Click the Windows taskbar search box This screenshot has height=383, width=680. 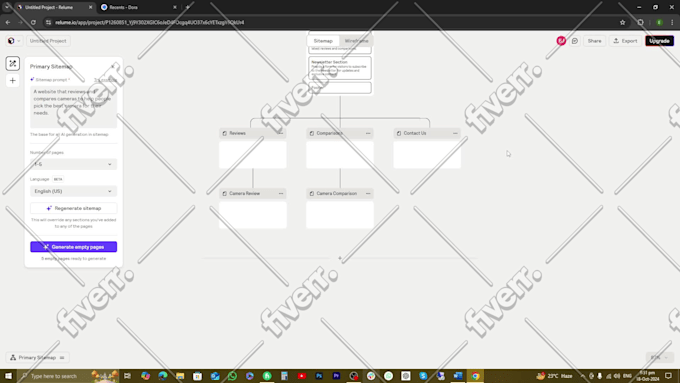[x=68, y=376]
